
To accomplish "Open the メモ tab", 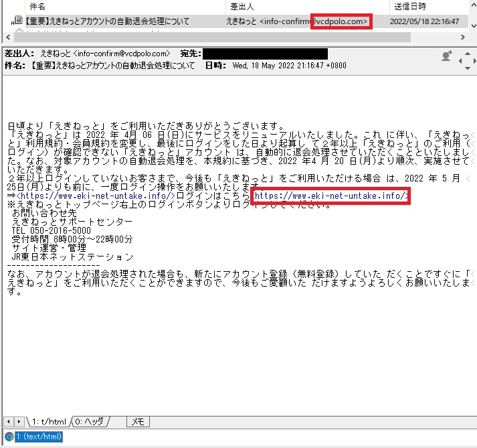I will click(138, 421).
